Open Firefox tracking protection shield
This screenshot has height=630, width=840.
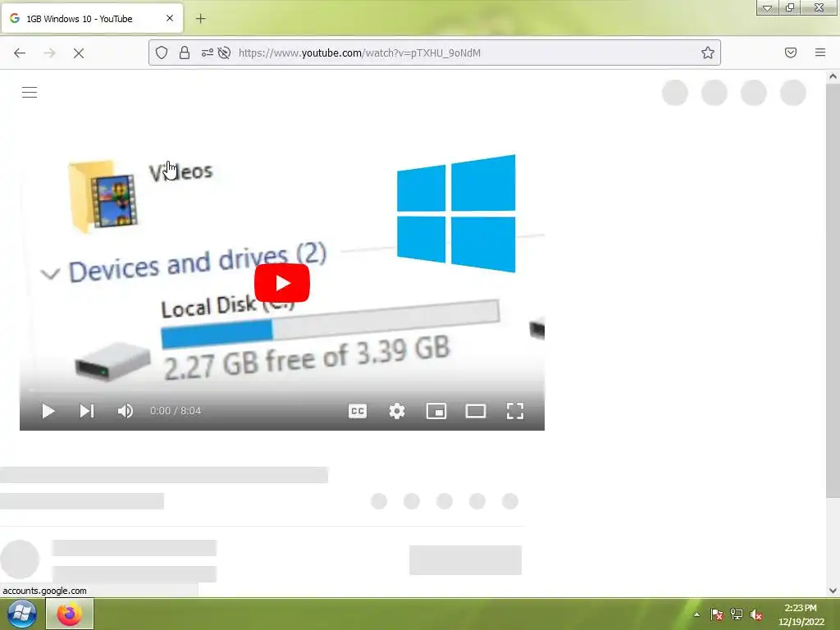[x=162, y=52]
